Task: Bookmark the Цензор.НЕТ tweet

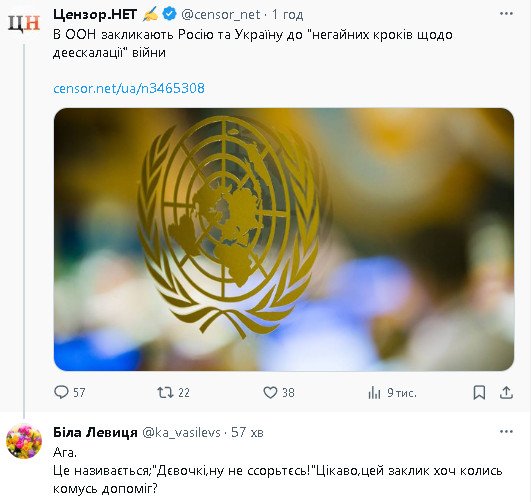Action: point(479,392)
